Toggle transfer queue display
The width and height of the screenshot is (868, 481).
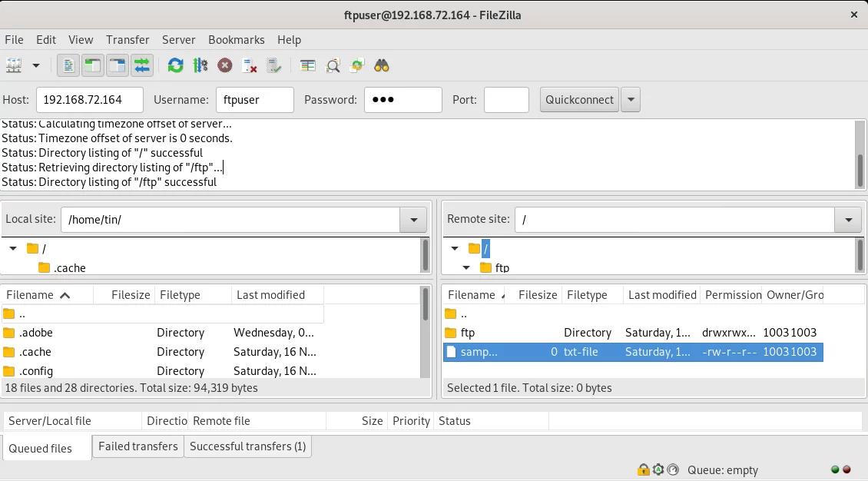[x=142, y=66]
